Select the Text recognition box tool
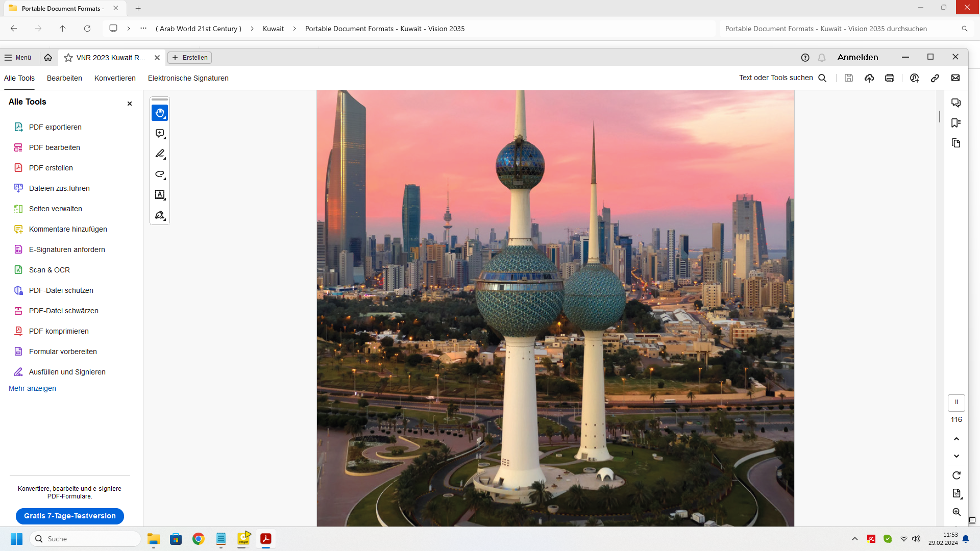Image resolution: width=980 pixels, height=551 pixels. pyautogui.click(x=160, y=195)
